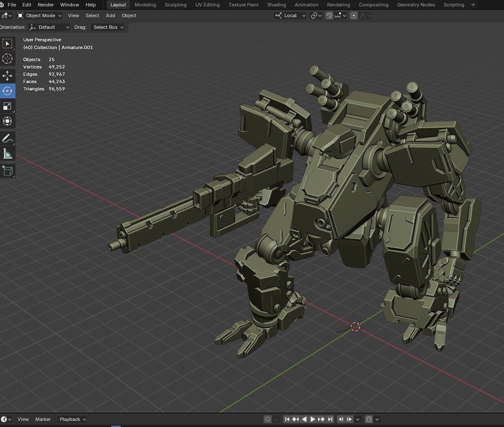Switch to the Sculpting workspace tab
The height and width of the screenshot is (427, 504).
(x=176, y=5)
